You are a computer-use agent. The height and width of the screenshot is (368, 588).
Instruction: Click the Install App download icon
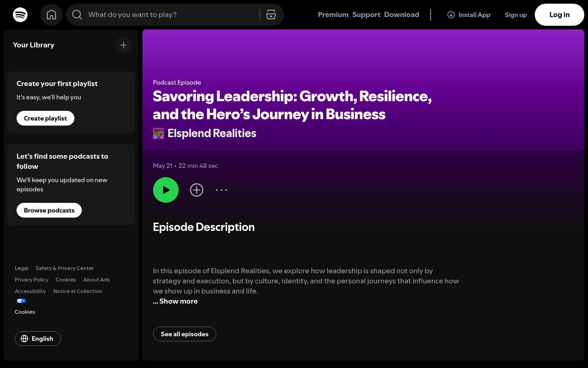(451, 15)
